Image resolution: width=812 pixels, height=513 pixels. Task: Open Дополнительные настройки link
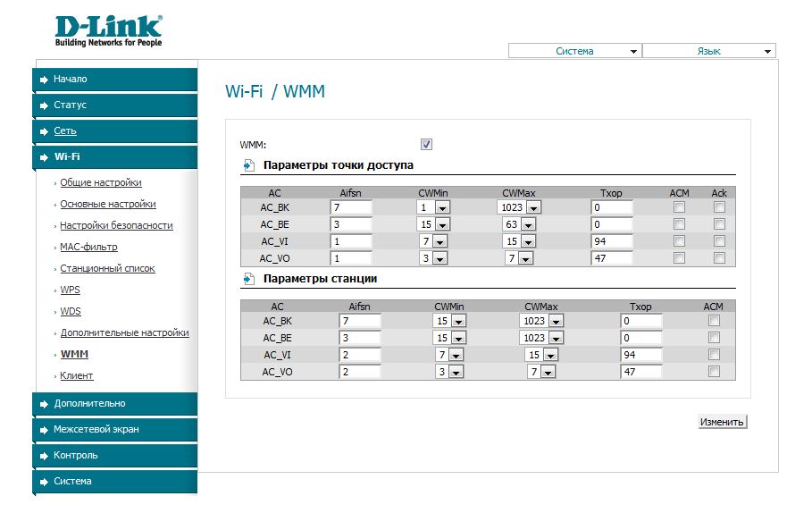coord(125,332)
